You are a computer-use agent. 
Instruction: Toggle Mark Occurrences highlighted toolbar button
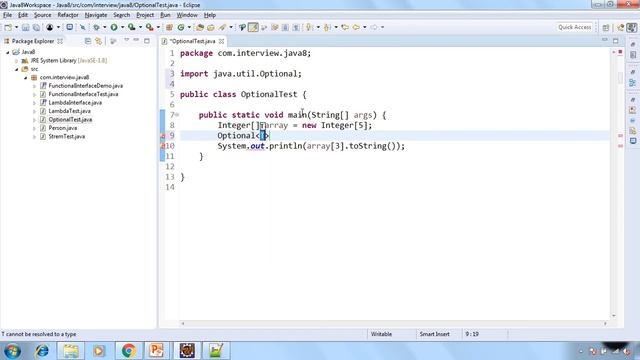click(253, 27)
